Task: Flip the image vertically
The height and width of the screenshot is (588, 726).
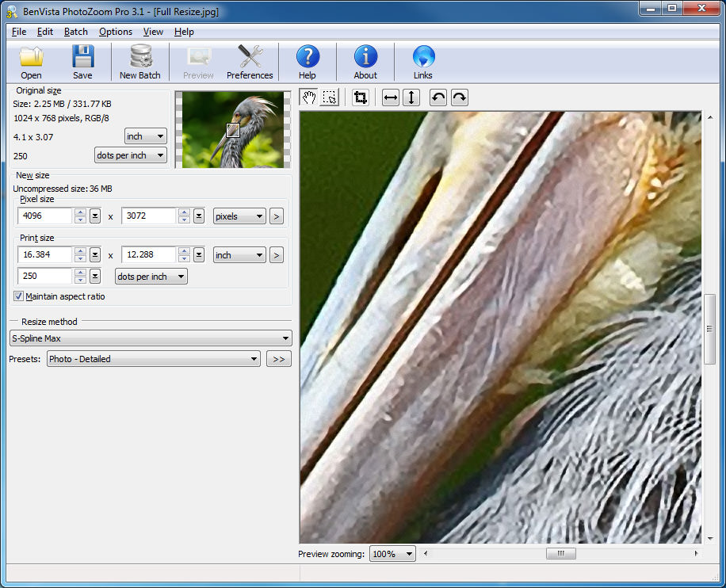Action: 411,97
